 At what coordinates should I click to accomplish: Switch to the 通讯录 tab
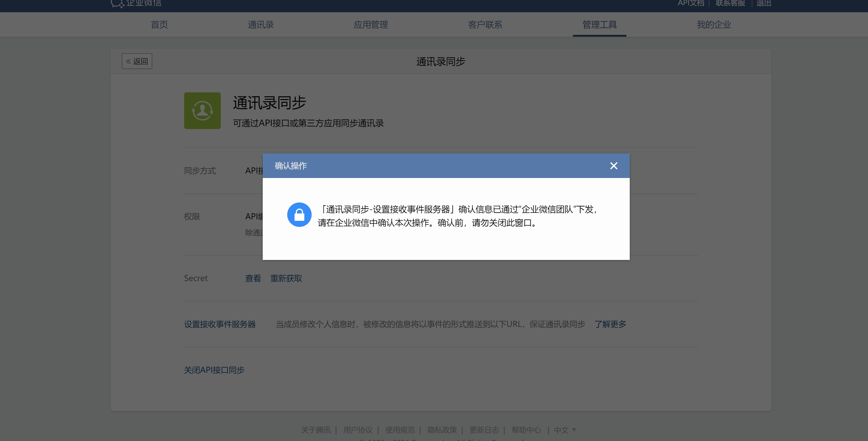click(261, 24)
